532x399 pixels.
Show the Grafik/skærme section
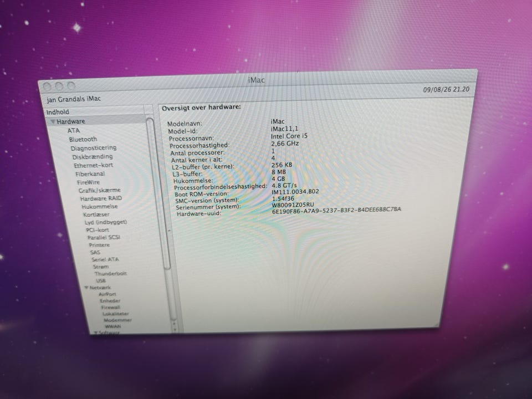(x=100, y=190)
